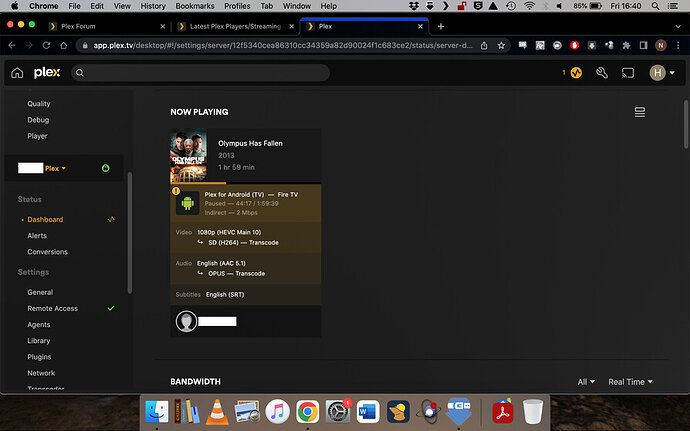Screen dimensions: 690x431
Task: Open the Bookmarks menu
Action: click(195, 6)
